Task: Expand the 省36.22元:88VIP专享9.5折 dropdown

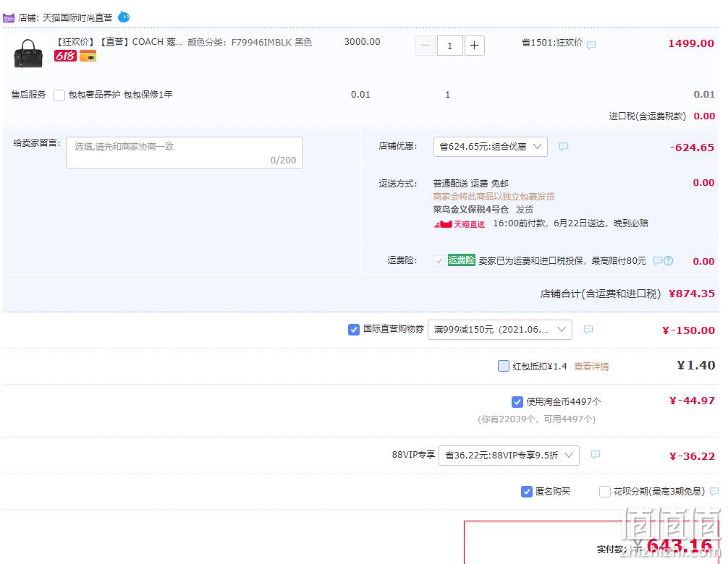Action: tap(509, 456)
